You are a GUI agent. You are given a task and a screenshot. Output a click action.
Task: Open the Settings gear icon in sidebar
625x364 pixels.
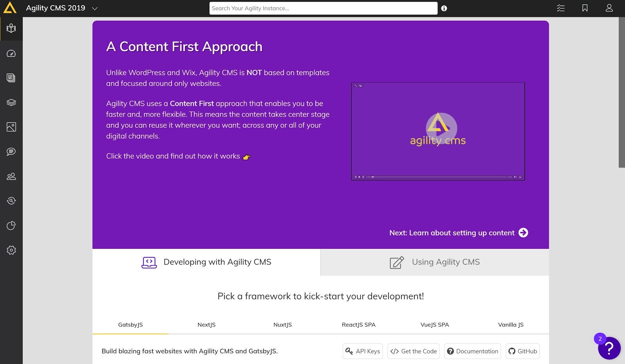click(11, 250)
